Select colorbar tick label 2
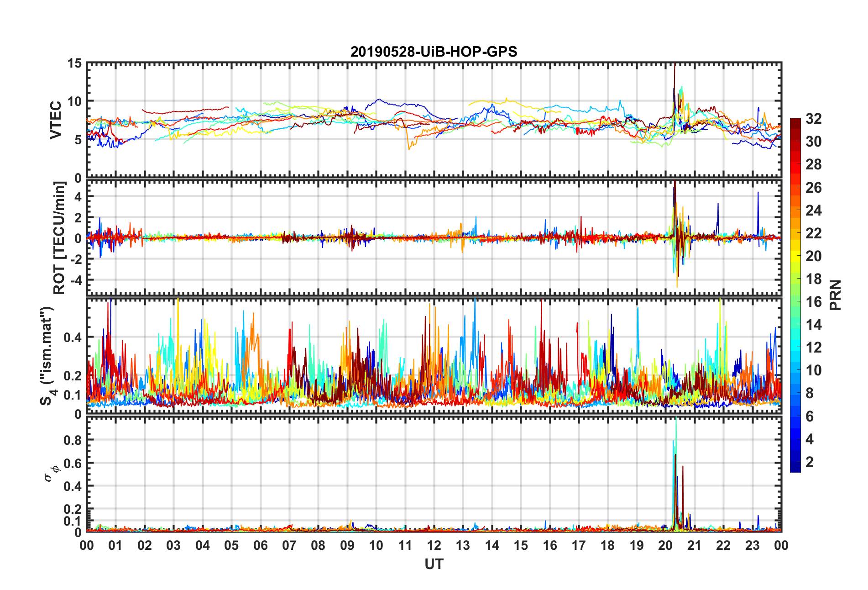This screenshot has height=590, width=868. (x=810, y=462)
